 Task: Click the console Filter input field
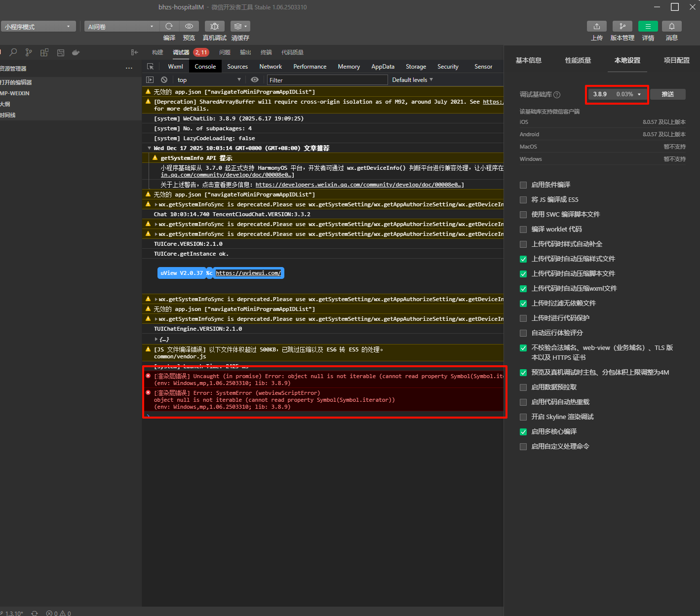(327, 80)
